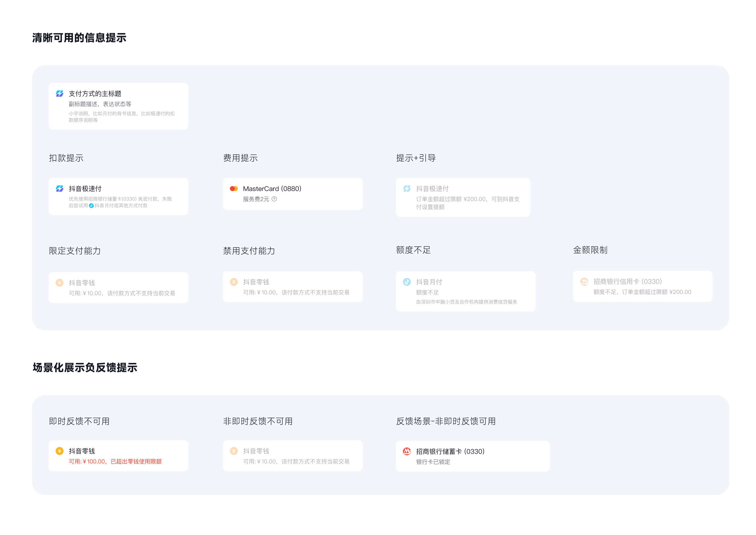Click 抖音月付 music-note icon under 额度不足
Screen dimensions: 756x535
click(406, 282)
